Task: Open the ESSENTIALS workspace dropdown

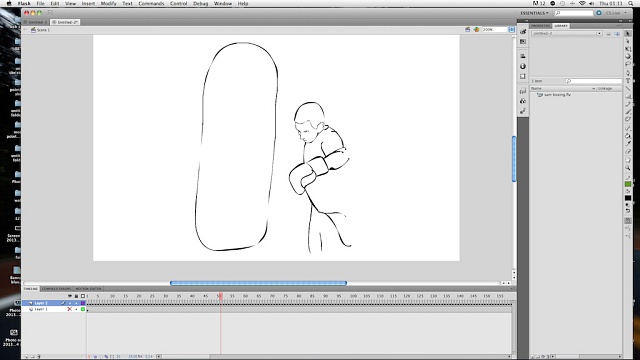Action: [534, 13]
